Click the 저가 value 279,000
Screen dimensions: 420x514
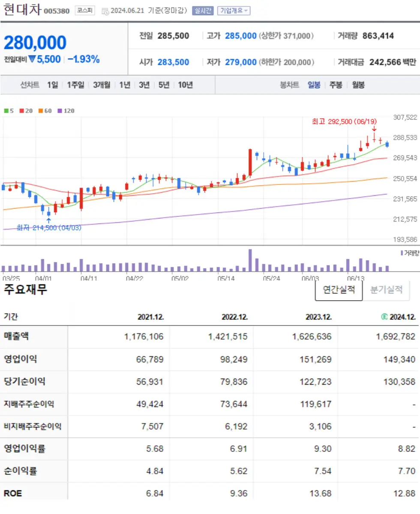[x=240, y=62]
